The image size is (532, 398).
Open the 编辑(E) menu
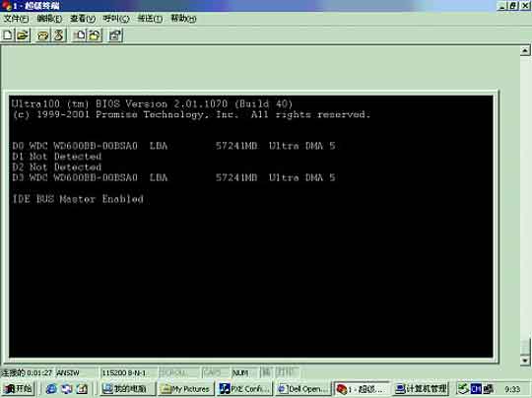coord(49,19)
